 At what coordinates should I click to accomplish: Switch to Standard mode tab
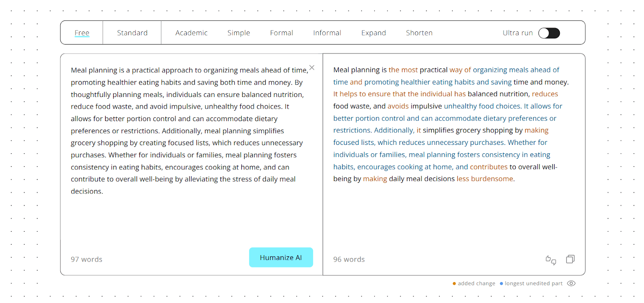[x=132, y=33]
